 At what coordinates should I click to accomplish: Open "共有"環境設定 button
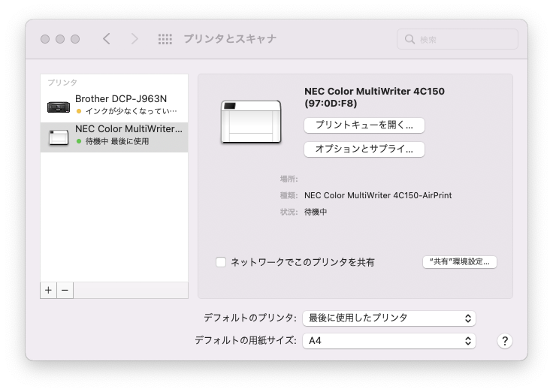pyautogui.click(x=460, y=262)
